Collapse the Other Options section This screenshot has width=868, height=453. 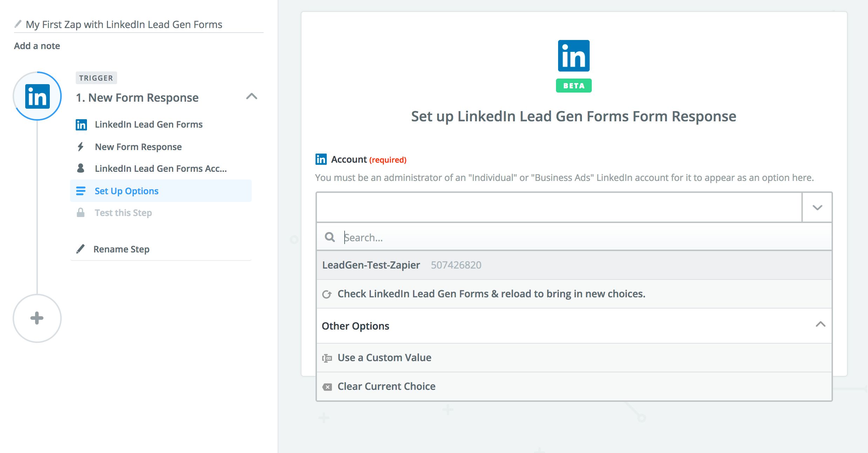pos(820,324)
